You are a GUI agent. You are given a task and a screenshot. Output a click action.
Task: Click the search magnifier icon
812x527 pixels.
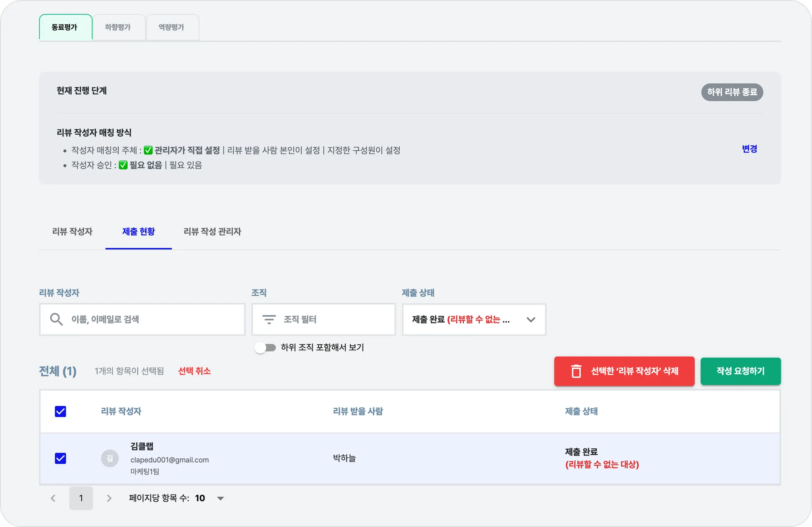pos(56,319)
